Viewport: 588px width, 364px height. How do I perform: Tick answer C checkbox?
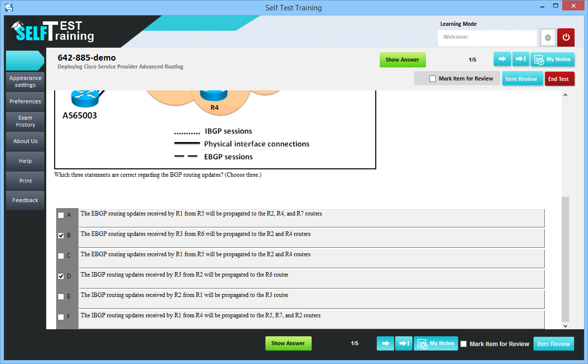[x=61, y=256]
